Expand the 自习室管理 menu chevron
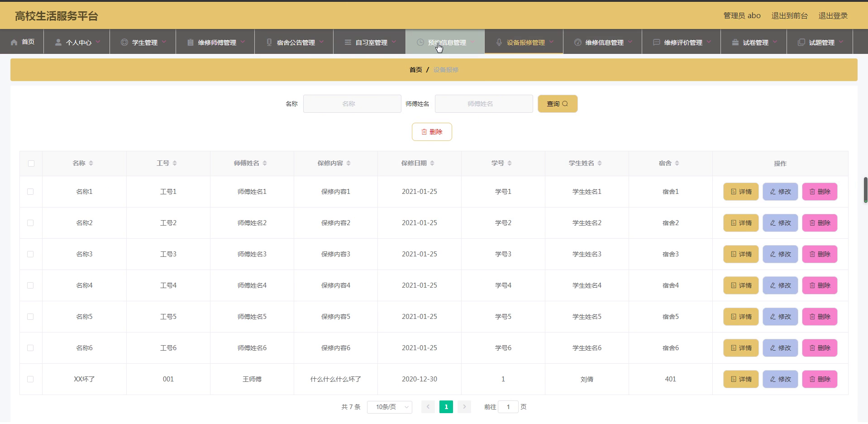868x424 pixels. 394,42
